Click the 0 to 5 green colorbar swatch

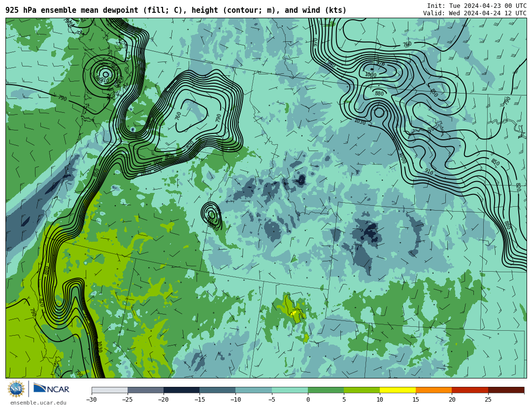[326, 390]
